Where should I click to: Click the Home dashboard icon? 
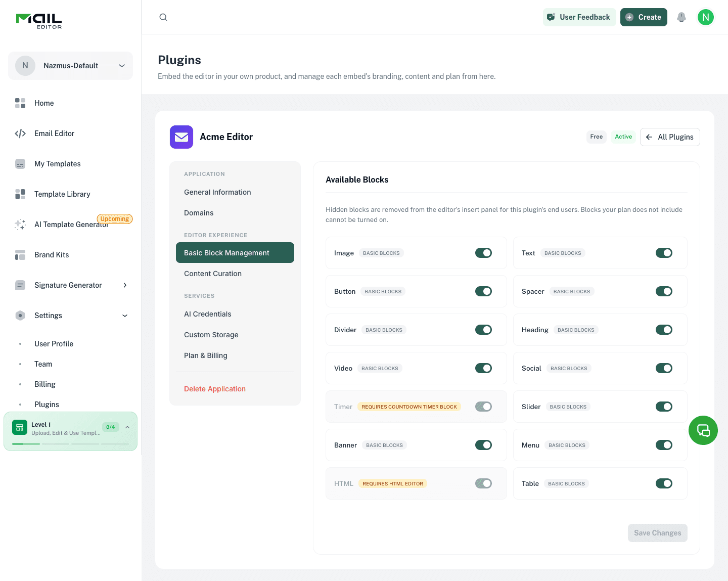click(x=20, y=103)
